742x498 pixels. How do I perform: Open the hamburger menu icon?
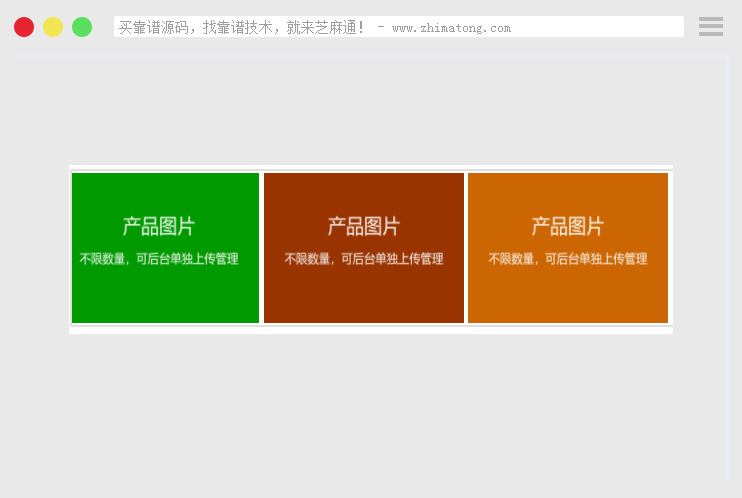[710, 27]
